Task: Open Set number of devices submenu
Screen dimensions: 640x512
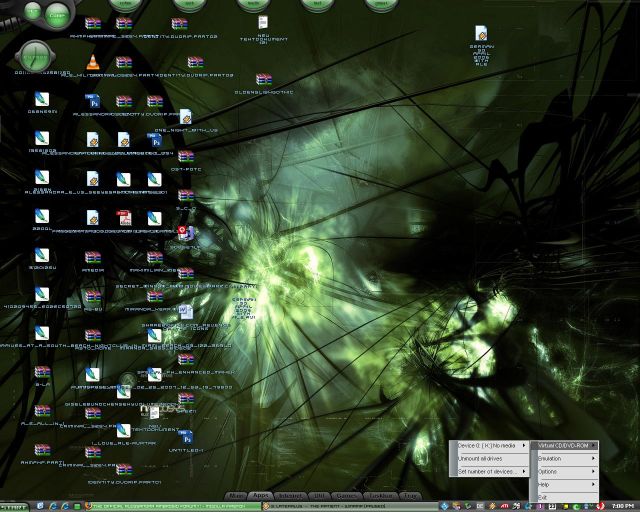Action: tap(487, 471)
